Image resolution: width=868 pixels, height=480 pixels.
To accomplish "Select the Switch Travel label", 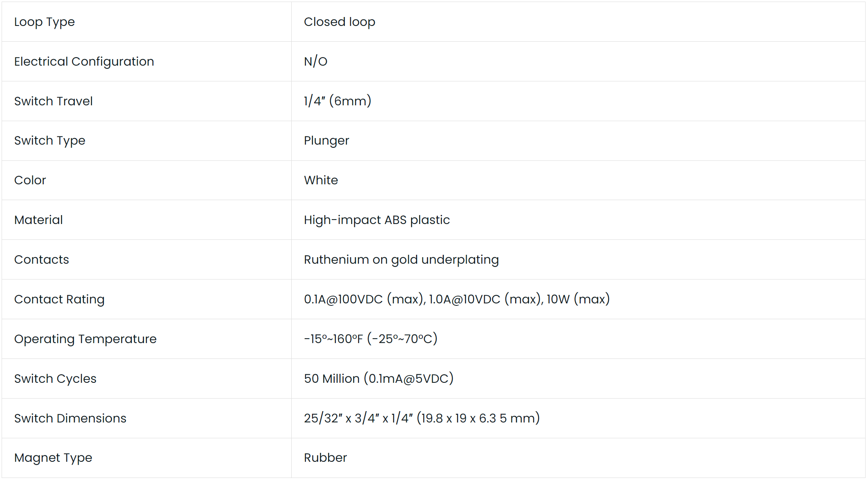I will coord(53,101).
